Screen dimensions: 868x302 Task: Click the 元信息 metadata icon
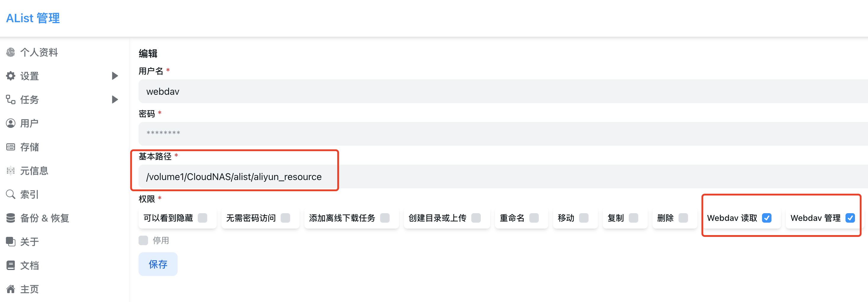(11, 171)
